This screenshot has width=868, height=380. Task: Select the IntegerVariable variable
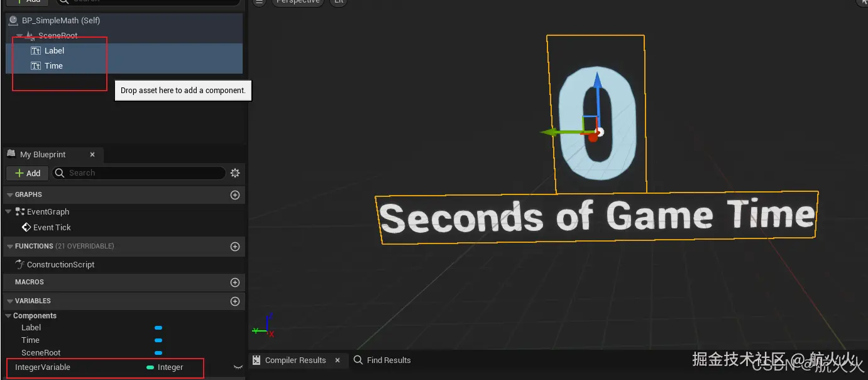[x=43, y=367]
